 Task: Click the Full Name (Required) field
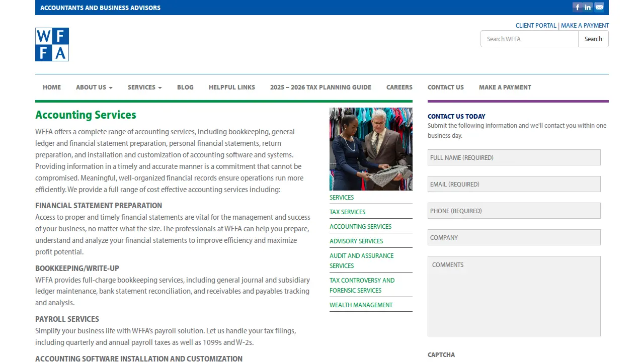514,157
